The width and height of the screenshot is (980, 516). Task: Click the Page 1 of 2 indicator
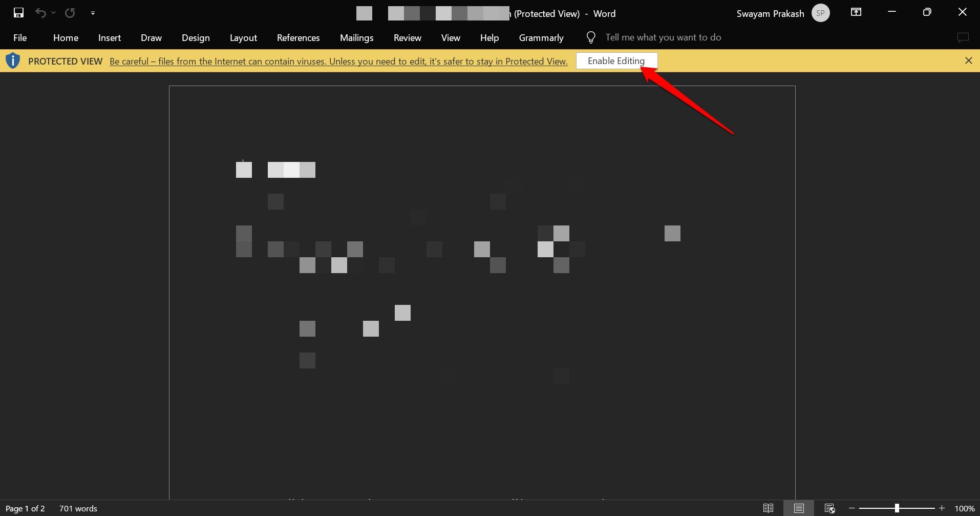coord(25,508)
